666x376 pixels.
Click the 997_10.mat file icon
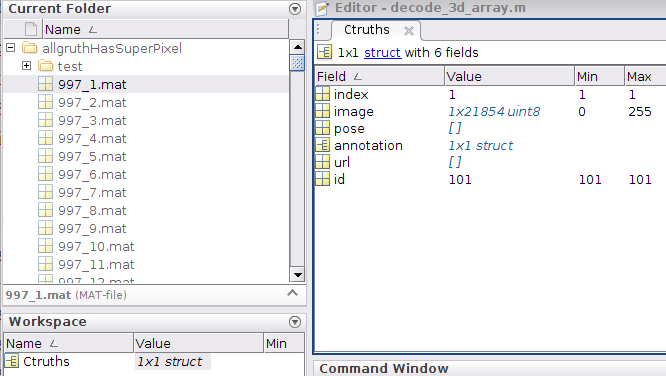pyautogui.click(x=45, y=246)
